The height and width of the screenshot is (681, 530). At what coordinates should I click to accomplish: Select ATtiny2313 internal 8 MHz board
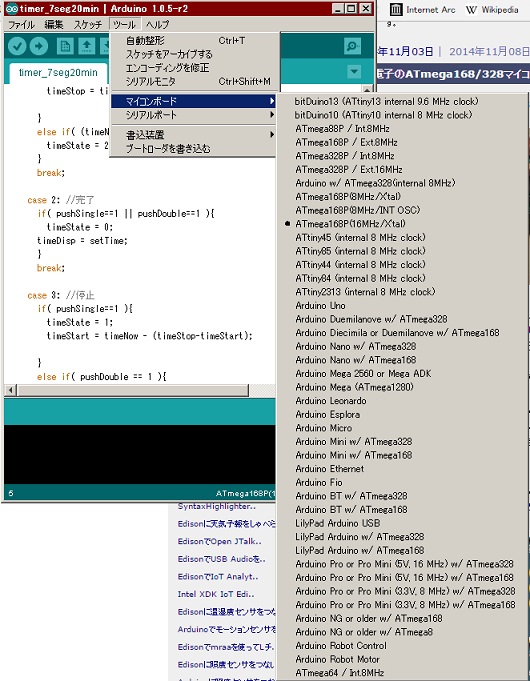402,292
